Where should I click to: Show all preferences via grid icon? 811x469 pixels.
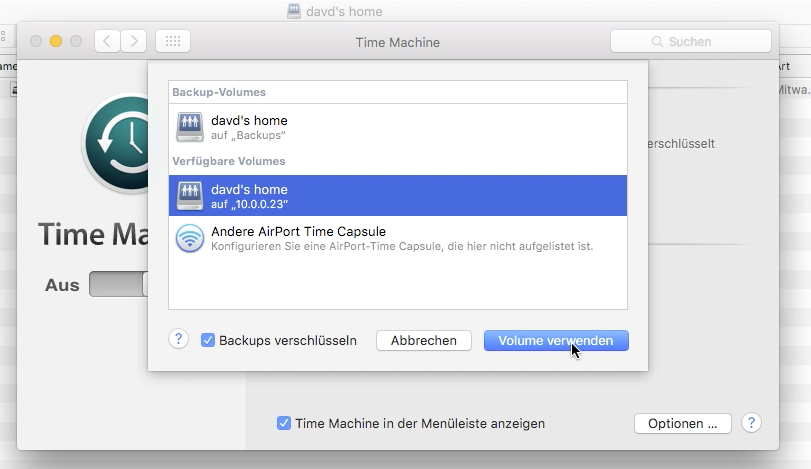point(173,41)
